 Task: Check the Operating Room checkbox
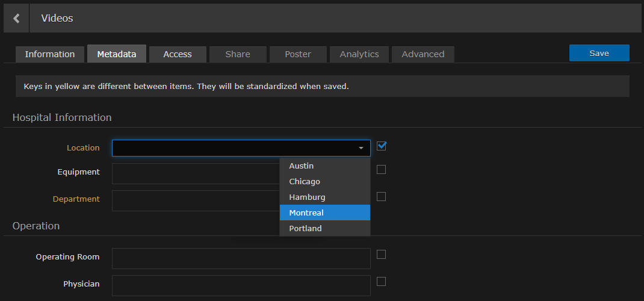coord(381,255)
